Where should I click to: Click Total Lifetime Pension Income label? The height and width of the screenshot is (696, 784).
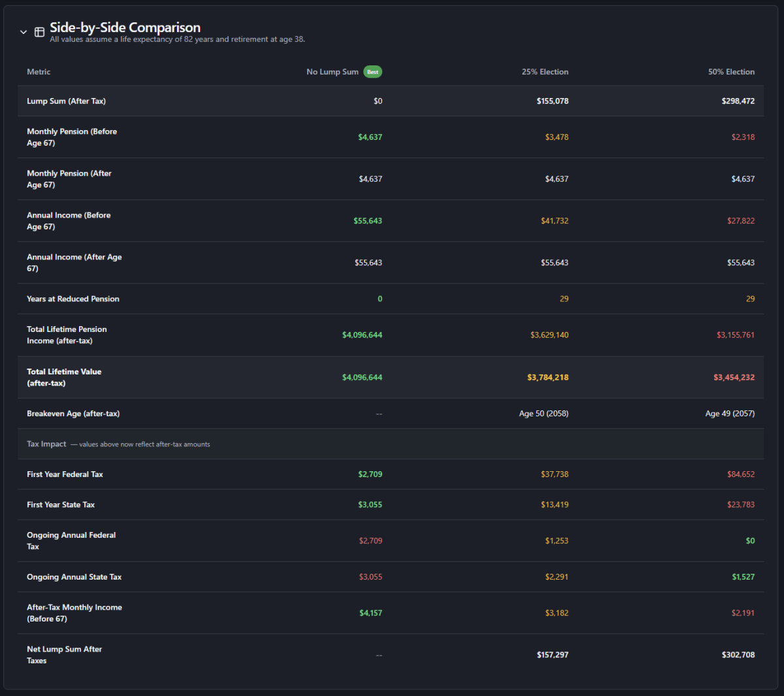[67, 335]
